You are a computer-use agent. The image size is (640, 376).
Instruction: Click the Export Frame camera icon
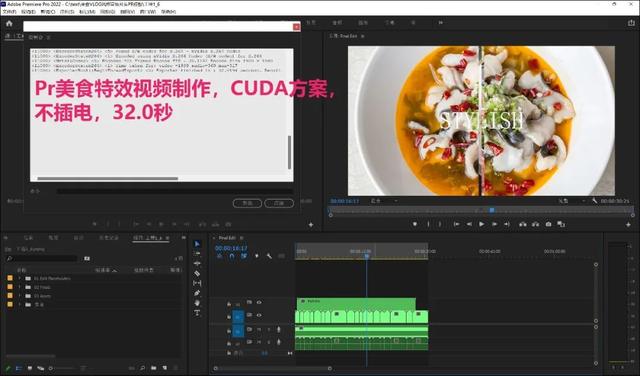pyautogui.click(x=548, y=224)
